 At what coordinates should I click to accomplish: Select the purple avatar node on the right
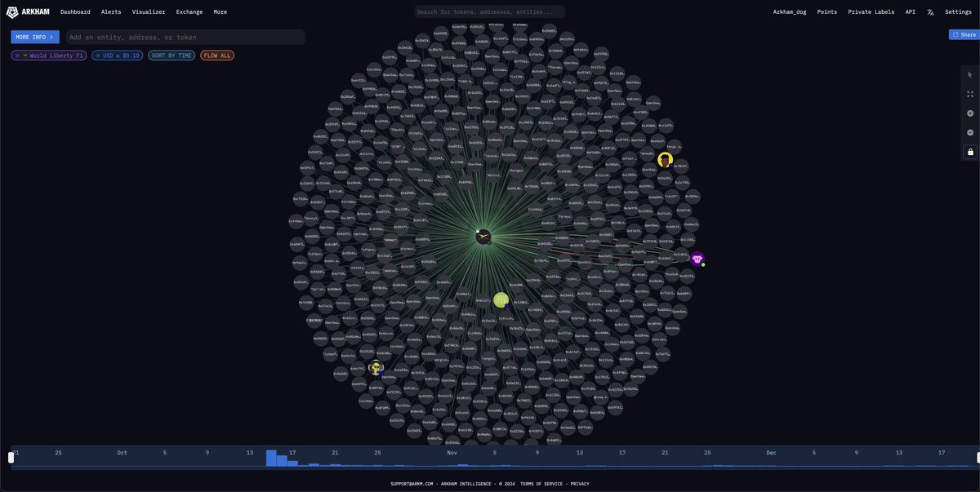click(x=697, y=259)
